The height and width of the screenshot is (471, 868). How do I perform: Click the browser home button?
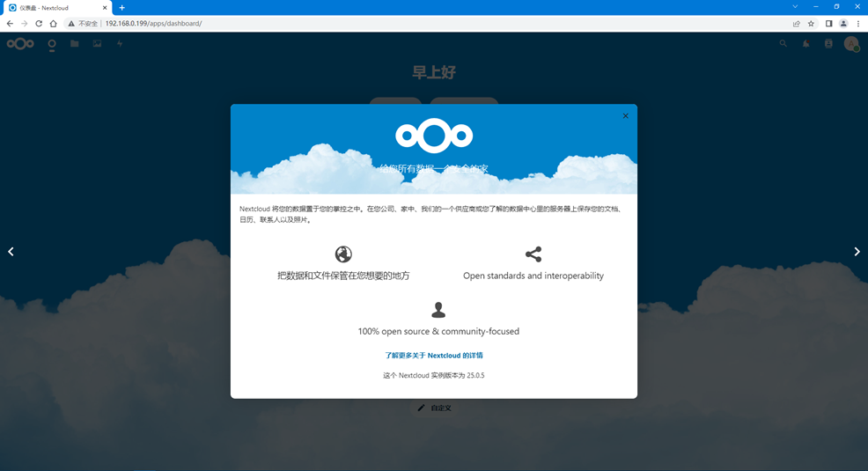click(53, 23)
